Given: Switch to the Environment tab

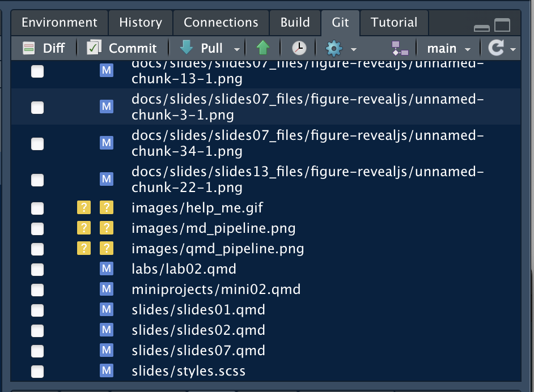Looking at the screenshot, I should pyautogui.click(x=60, y=23).
